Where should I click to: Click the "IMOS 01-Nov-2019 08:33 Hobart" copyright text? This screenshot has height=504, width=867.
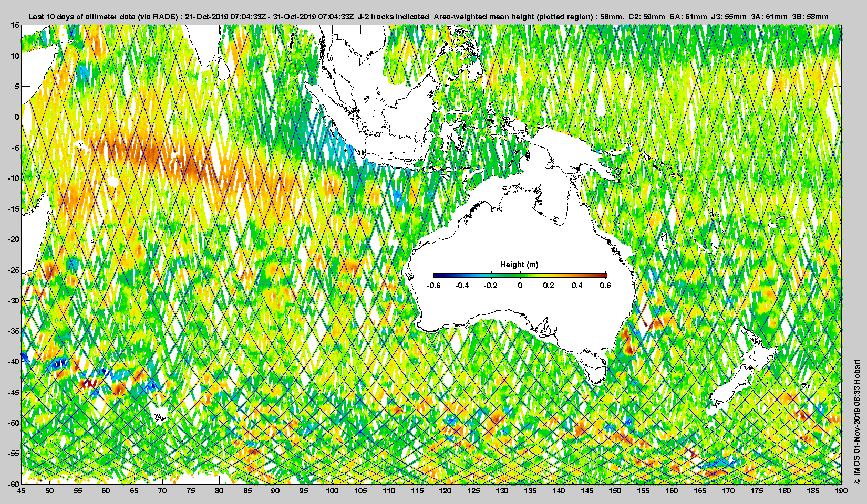point(857,422)
